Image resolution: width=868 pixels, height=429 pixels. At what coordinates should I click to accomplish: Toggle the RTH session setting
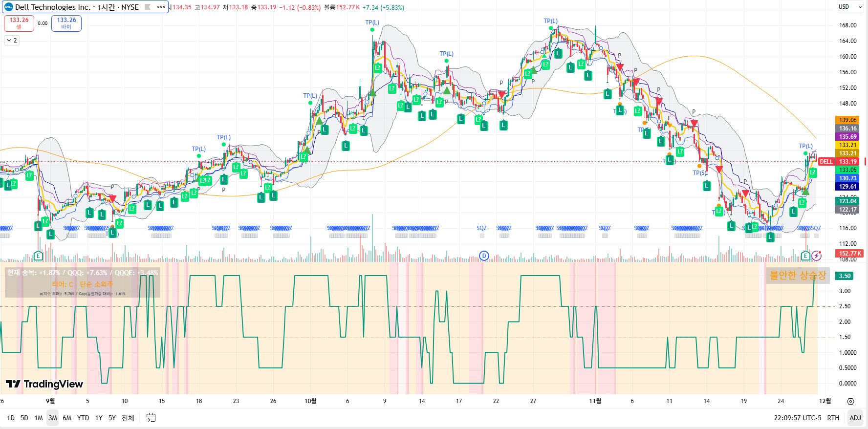click(x=833, y=418)
